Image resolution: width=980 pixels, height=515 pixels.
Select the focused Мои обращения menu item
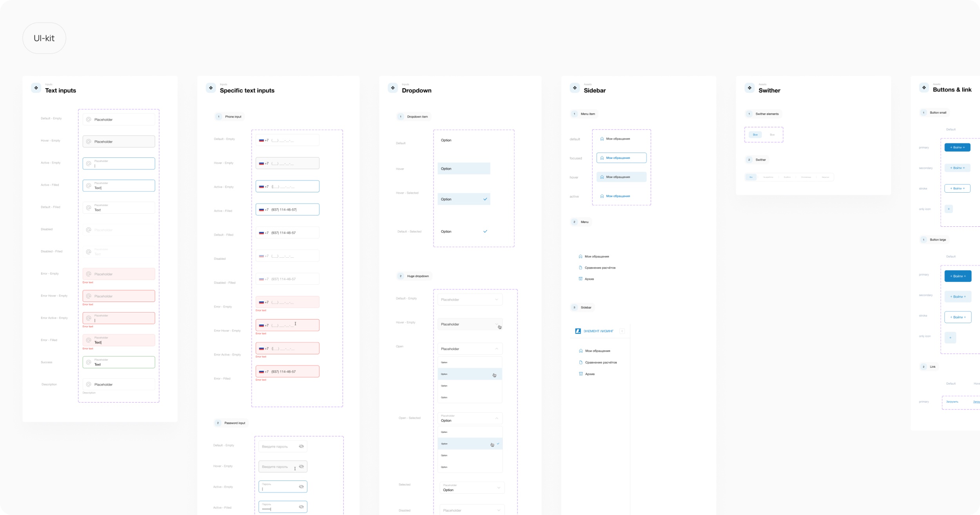(621, 158)
